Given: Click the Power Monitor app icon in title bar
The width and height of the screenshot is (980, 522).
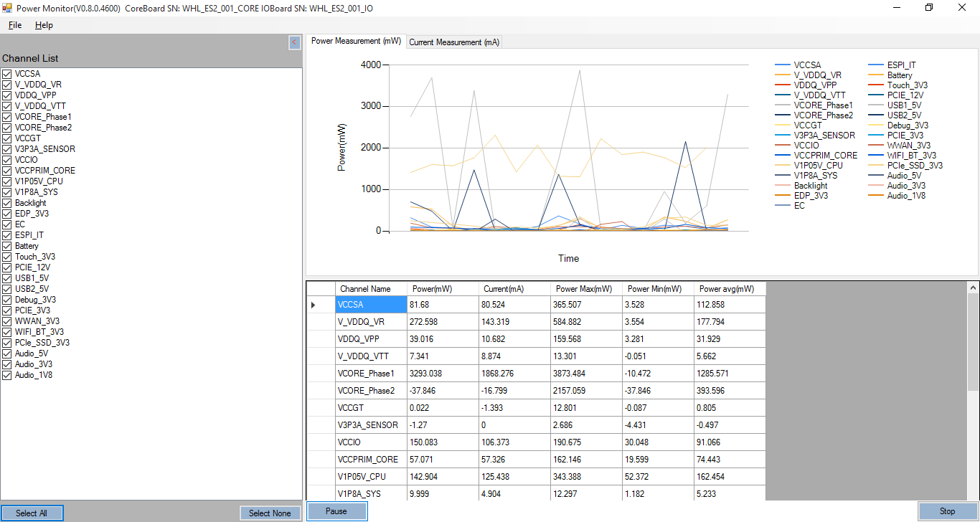Looking at the screenshot, I should pos(7,8).
